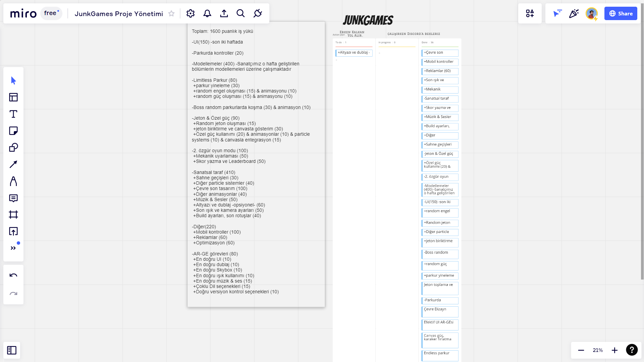Viewport: 644px width, 362px height.
Task: Open board search with the magnifier icon
Action: click(x=240, y=13)
